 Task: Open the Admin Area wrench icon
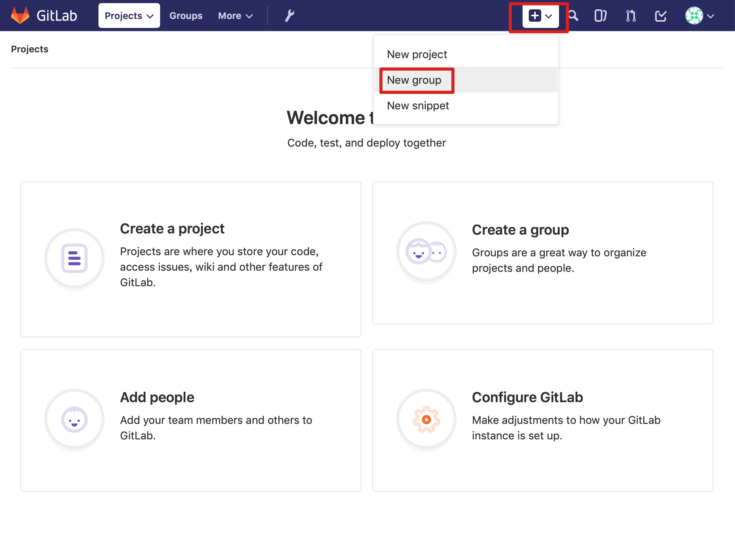pos(289,16)
